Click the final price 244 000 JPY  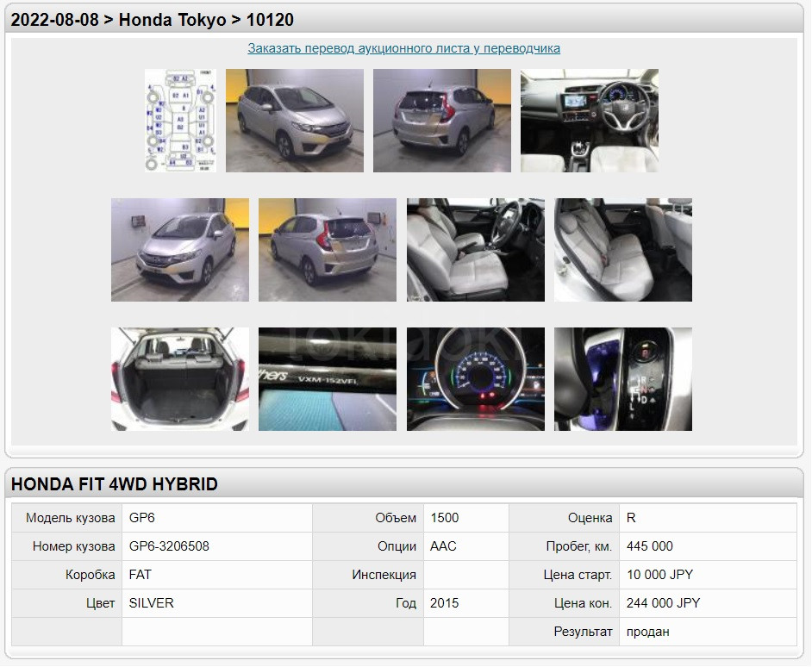[664, 603]
